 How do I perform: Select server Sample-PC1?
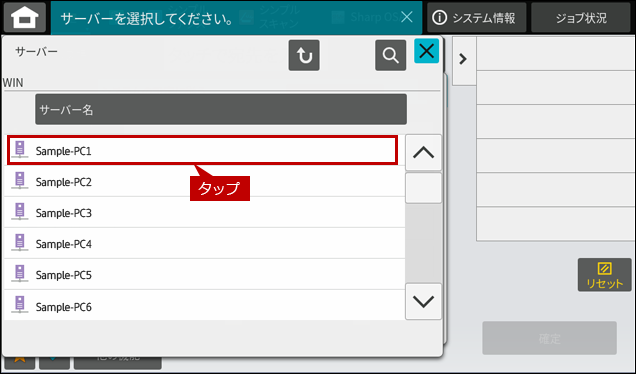202,150
